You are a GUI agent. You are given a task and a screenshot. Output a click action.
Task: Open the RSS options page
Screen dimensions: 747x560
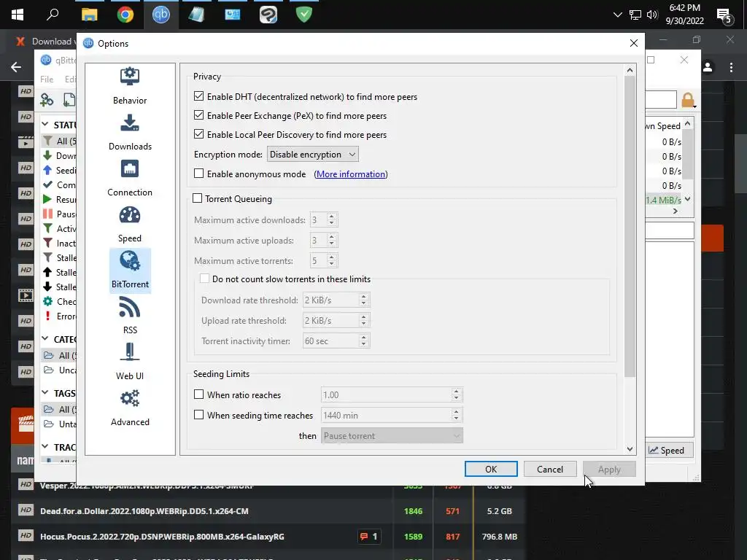[x=130, y=316]
